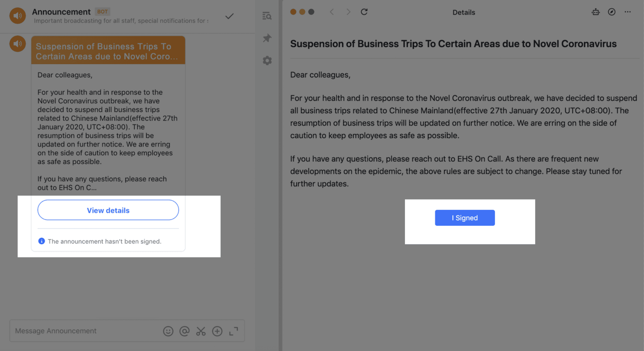Open chat settings gear icon
This screenshot has width=644, height=351.
pos(267,60)
